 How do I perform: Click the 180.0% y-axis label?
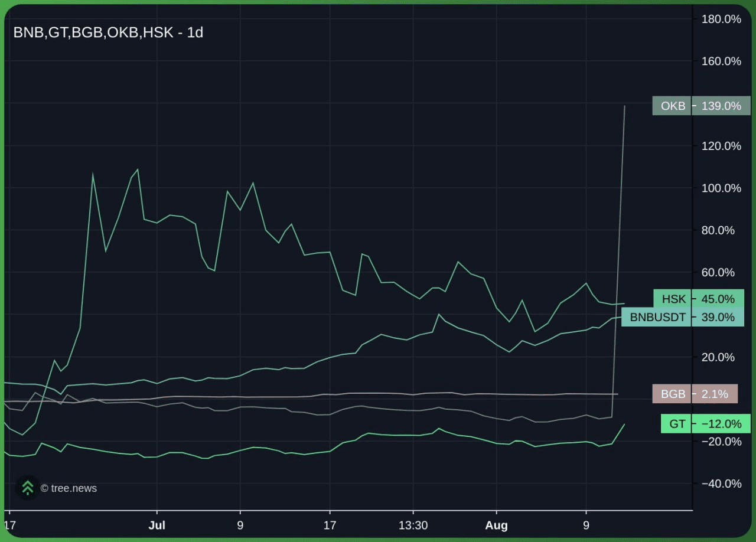coord(721,19)
